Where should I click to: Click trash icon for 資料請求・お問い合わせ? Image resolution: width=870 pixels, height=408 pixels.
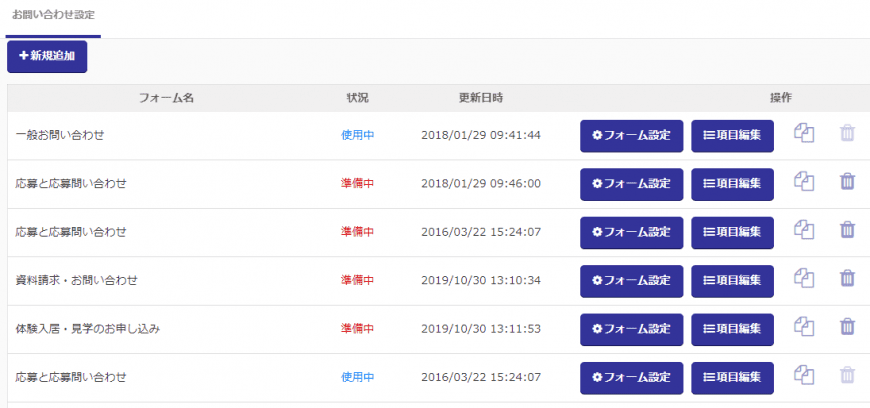tap(847, 279)
